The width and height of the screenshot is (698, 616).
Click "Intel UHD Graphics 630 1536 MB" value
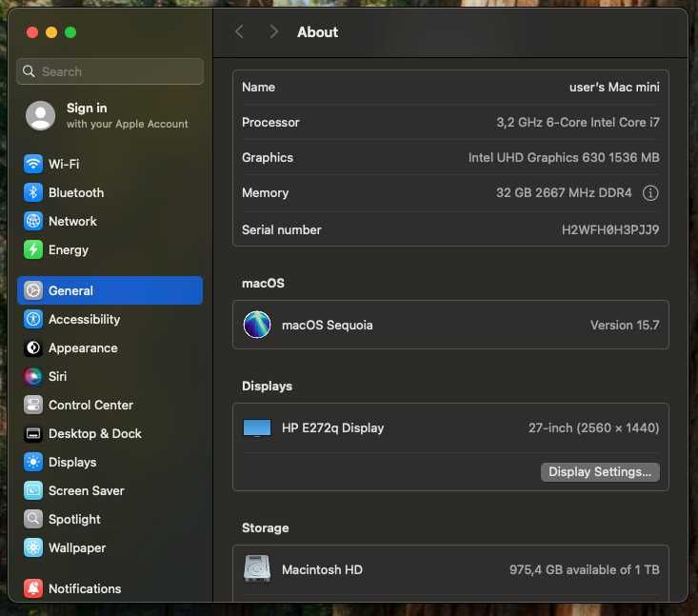click(x=564, y=157)
